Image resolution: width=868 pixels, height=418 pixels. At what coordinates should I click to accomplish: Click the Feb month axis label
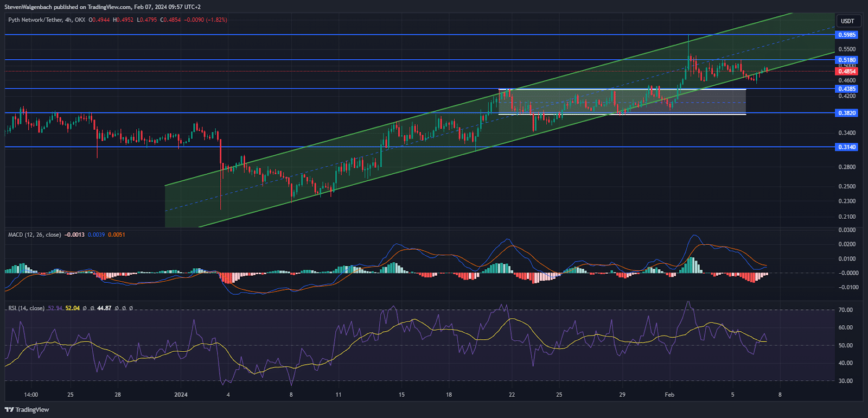pos(669,395)
